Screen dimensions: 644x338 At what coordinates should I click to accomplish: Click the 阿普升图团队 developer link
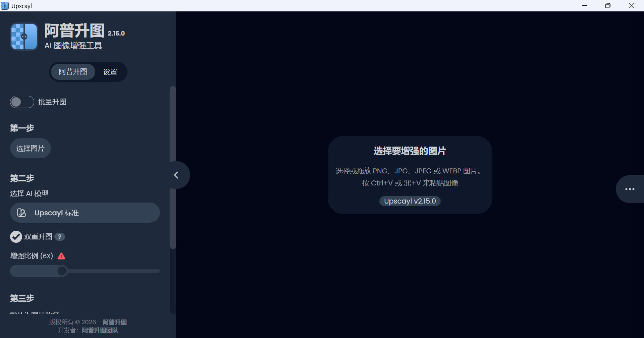pyautogui.click(x=100, y=330)
